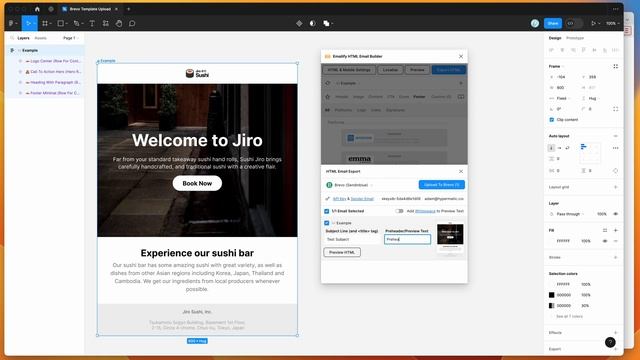The image size is (640, 360).
Task: Click the user avatar in the toolbar
Action: point(535,23)
